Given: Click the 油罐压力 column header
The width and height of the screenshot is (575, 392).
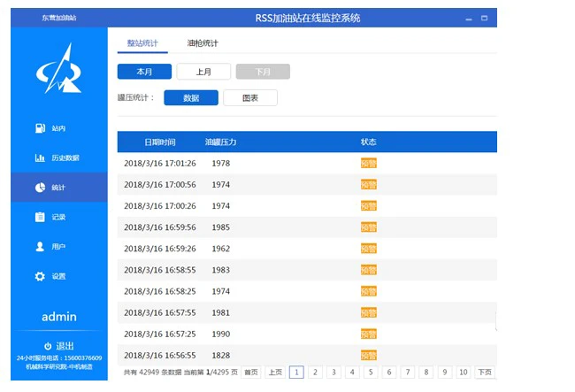Looking at the screenshot, I should [220, 142].
